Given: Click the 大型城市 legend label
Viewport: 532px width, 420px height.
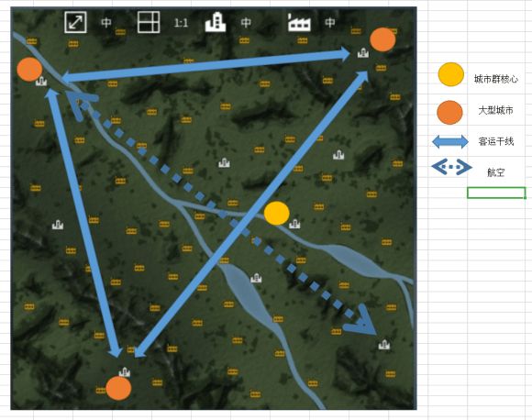Looking at the screenshot, I should click(x=495, y=110).
